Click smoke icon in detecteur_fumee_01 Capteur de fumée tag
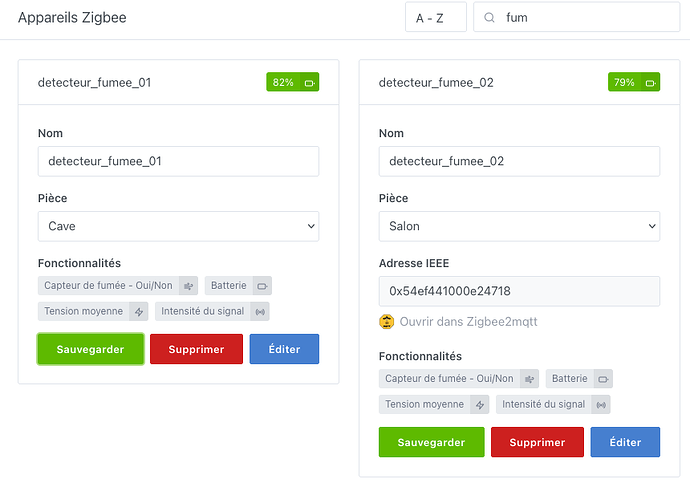The height and width of the screenshot is (483, 690). [188, 286]
